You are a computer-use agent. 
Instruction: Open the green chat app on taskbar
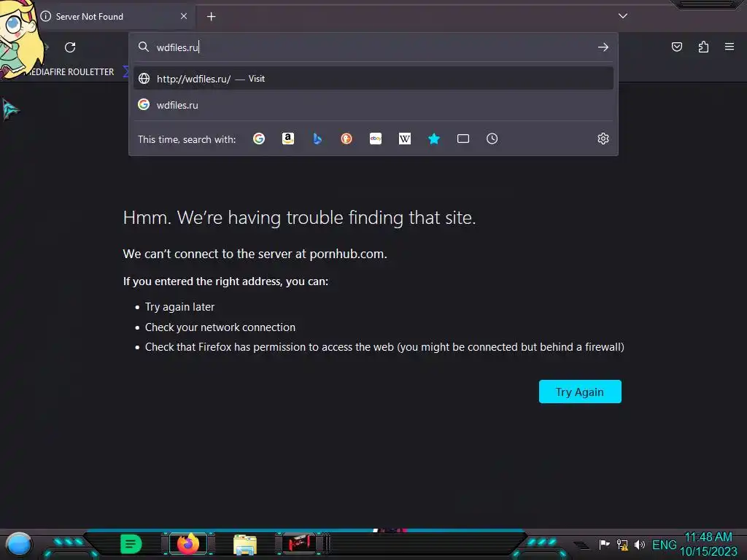131,544
